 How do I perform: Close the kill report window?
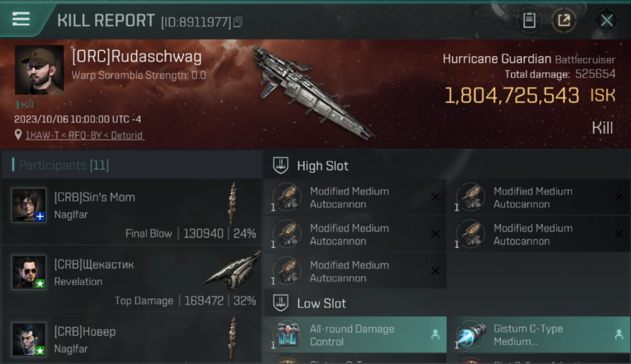click(607, 21)
